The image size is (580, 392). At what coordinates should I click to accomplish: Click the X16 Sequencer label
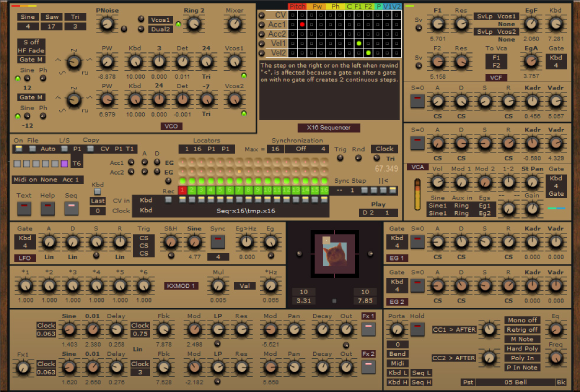[328, 128]
